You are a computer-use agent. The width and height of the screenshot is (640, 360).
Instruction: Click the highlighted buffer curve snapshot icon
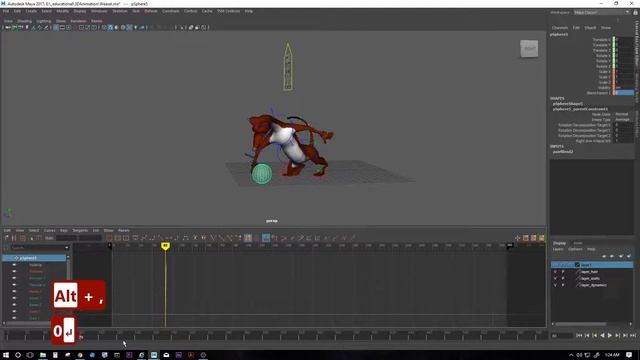pyautogui.click(x=248, y=238)
